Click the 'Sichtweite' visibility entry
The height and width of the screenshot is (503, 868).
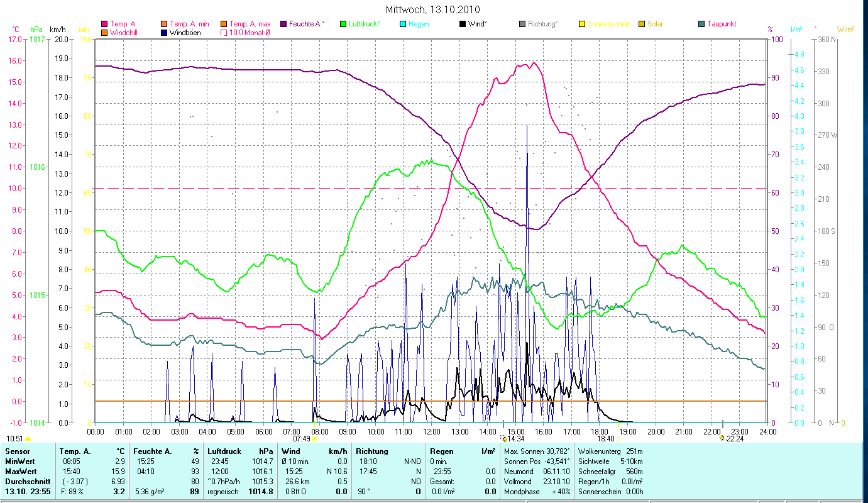609,462
